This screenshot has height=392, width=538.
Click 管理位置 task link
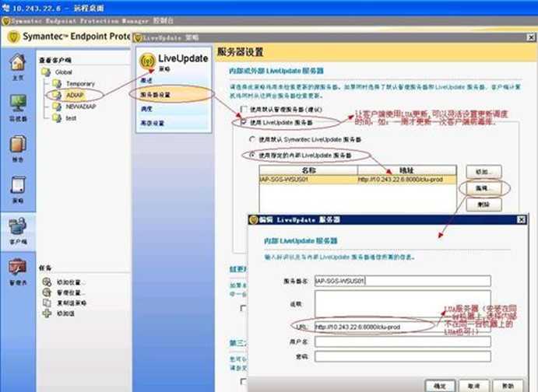(71, 292)
